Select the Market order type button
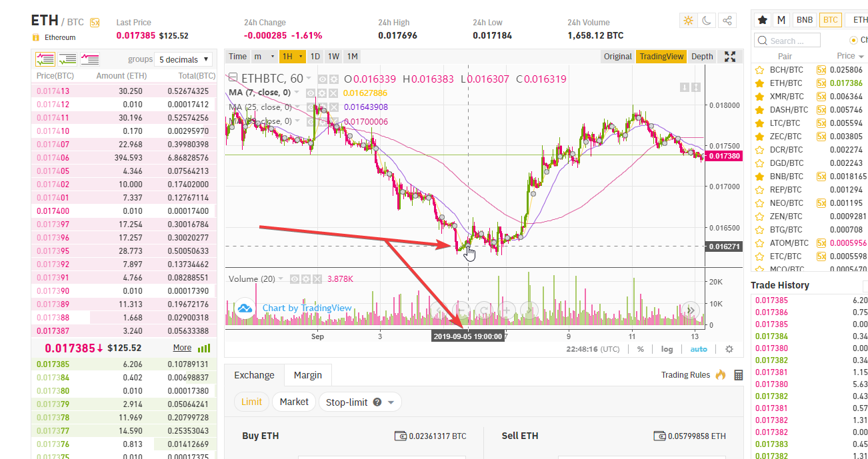868x459 pixels. tap(294, 402)
